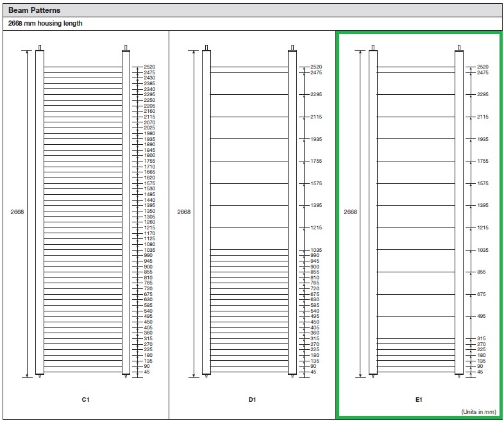504x421 pixels.
Task: Pick beam value 2160 in C1 pattern
Action: [x=149, y=111]
